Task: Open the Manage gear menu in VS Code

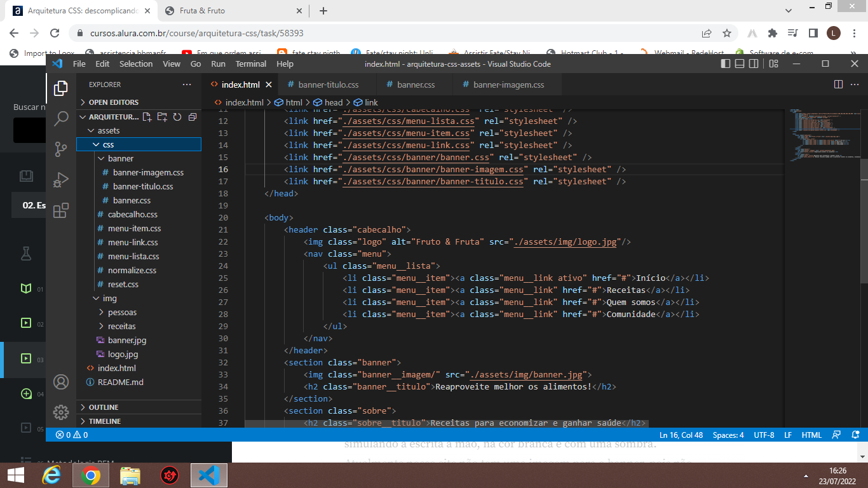Action: pos(61,412)
